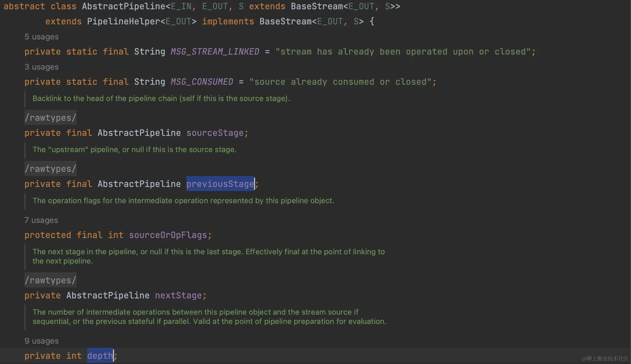This screenshot has height=364, width=631.
Task: Click the MSG_CONSUMED constant name
Action: pyautogui.click(x=202, y=82)
